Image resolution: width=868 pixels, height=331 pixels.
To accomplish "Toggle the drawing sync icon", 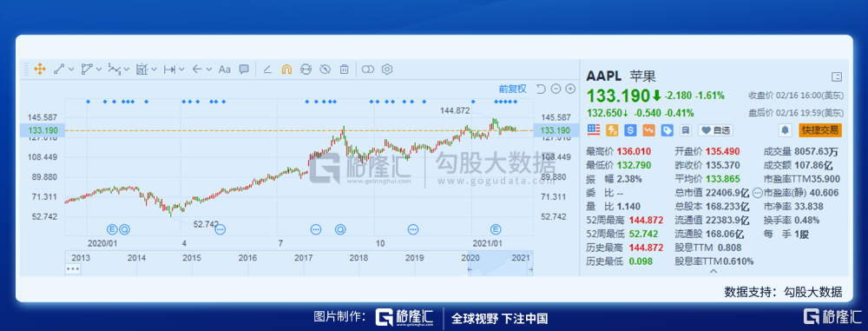I will pyautogui.click(x=306, y=70).
